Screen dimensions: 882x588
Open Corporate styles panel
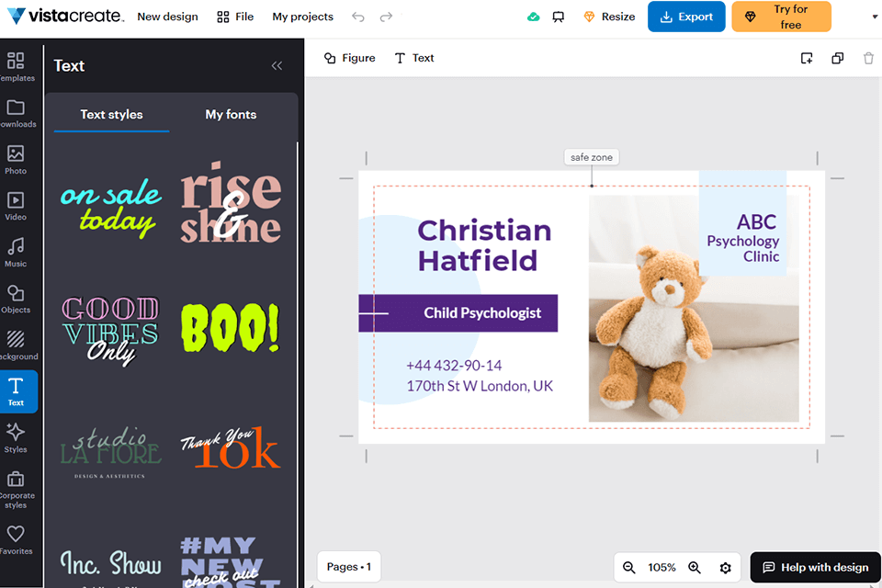(x=17, y=490)
